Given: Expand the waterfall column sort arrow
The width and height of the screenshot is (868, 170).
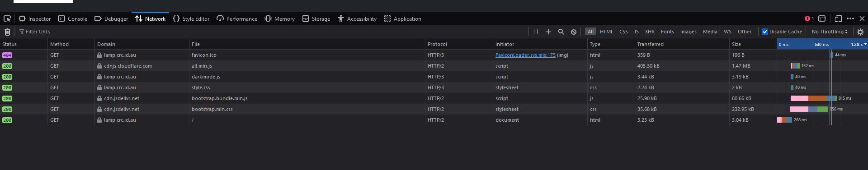Looking at the screenshot, I should [865, 44].
